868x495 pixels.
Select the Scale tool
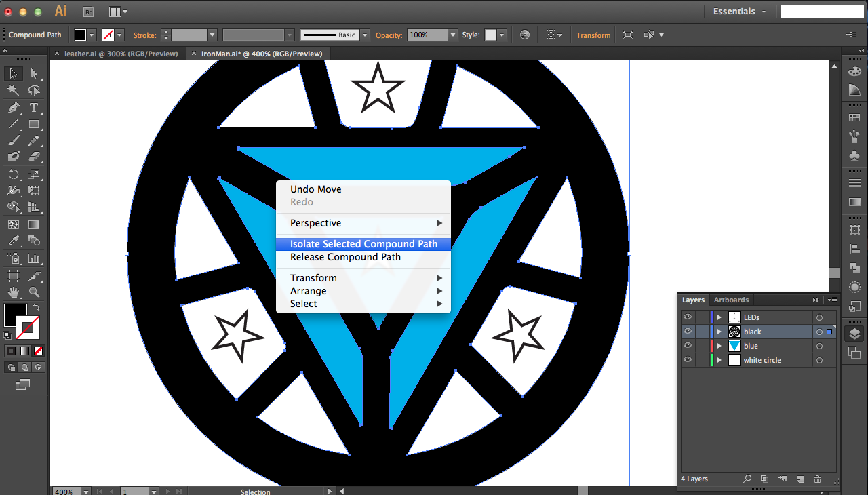[x=34, y=174]
